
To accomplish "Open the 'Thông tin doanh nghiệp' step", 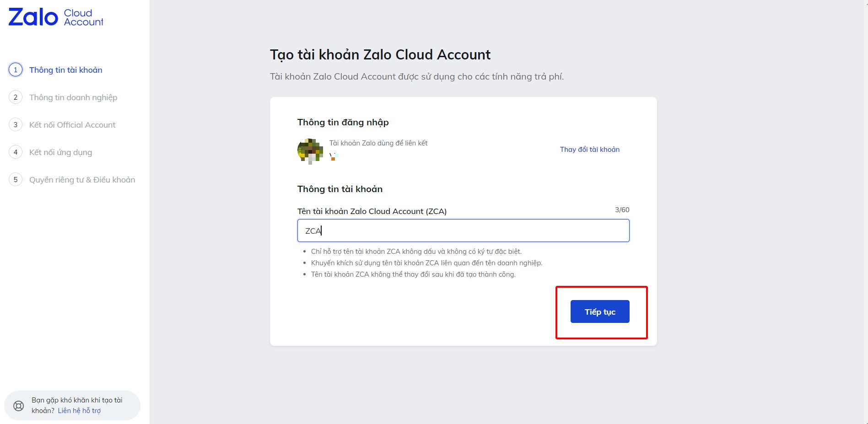I will click(x=73, y=97).
